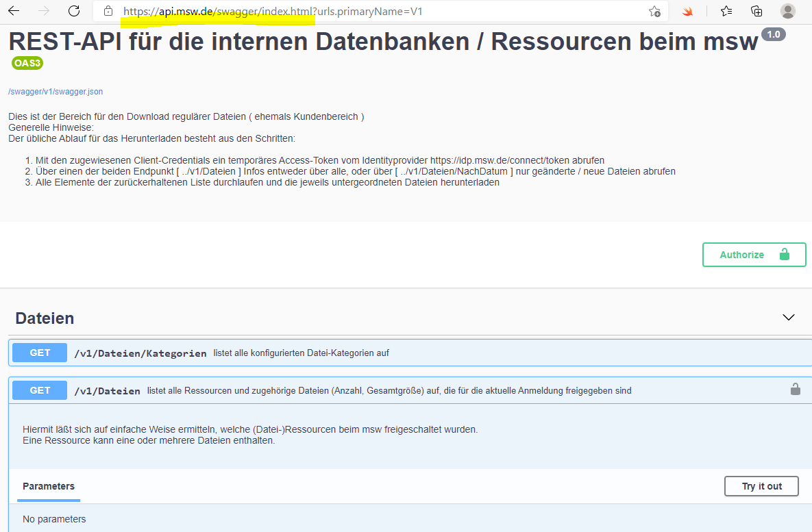Viewport: 812px width, 532px height.
Task: Open the /swagger/v1/swagger.json link
Action: 56,92
